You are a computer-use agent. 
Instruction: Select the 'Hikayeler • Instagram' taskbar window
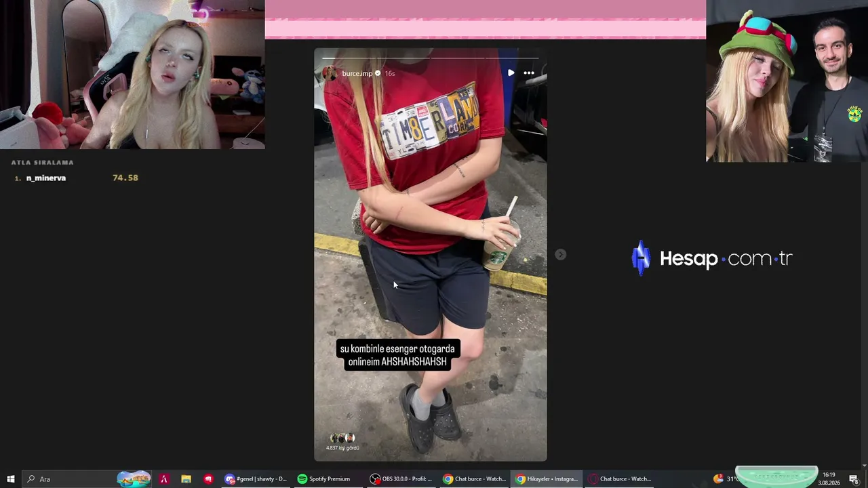click(547, 479)
